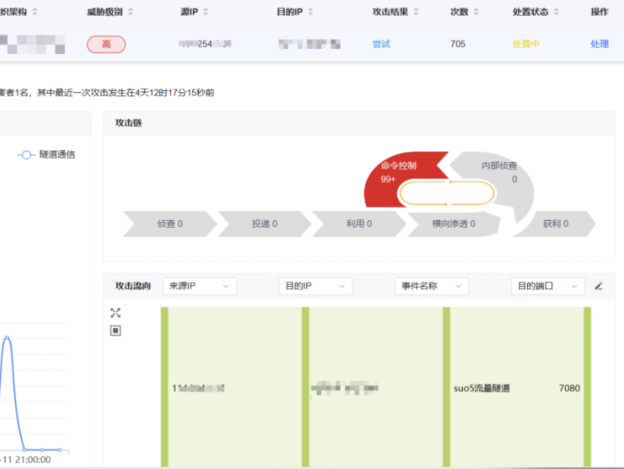The width and height of the screenshot is (624, 469).
Task: Click the fullscreen expand icon in 攻击流向
Action: (115, 313)
